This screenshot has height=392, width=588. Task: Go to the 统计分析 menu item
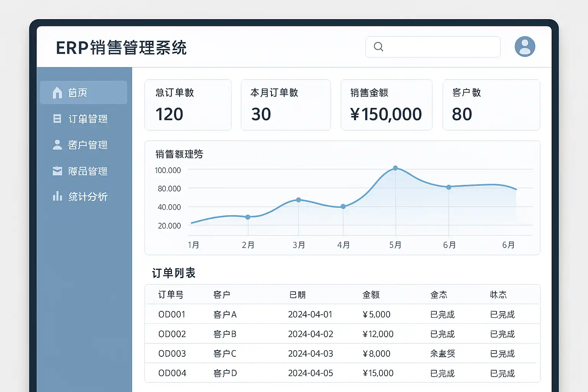tap(88, 196)
